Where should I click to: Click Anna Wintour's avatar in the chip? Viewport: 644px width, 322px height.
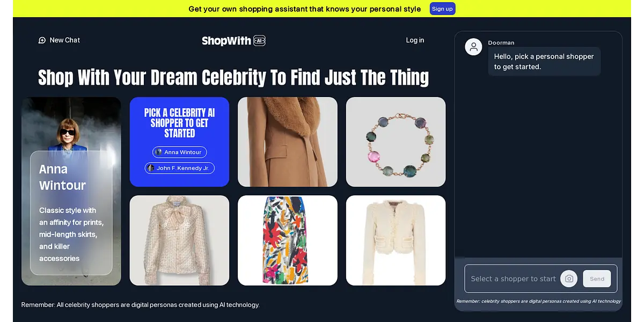158,152
